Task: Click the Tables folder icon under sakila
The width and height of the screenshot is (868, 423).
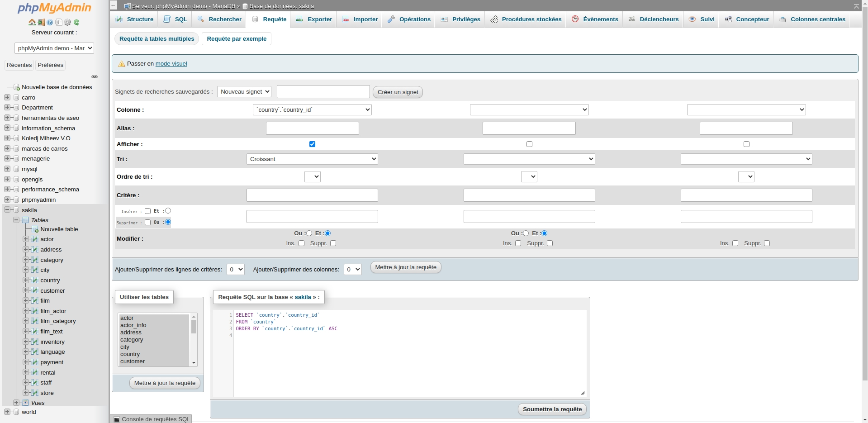Action: (x=25, y=220)
